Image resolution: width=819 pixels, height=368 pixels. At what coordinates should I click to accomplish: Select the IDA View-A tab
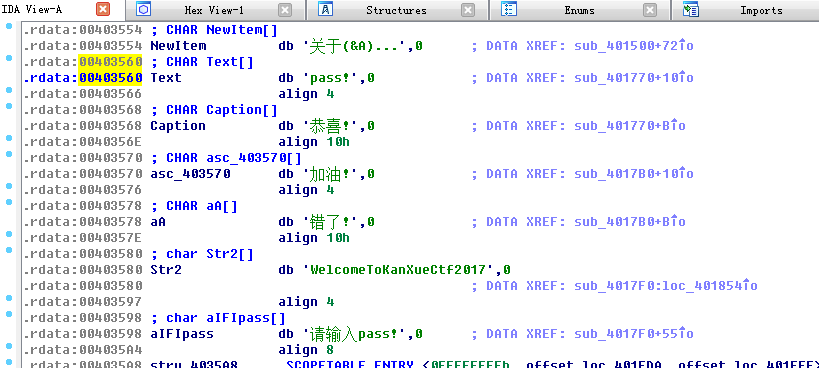(x=32, y=9)
